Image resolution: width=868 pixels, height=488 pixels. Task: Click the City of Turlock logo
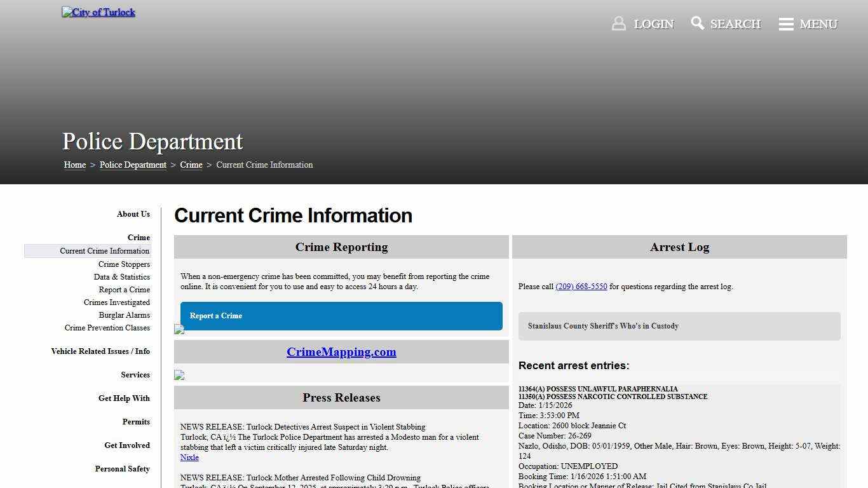pyautogui.click(x=98, y=11)
